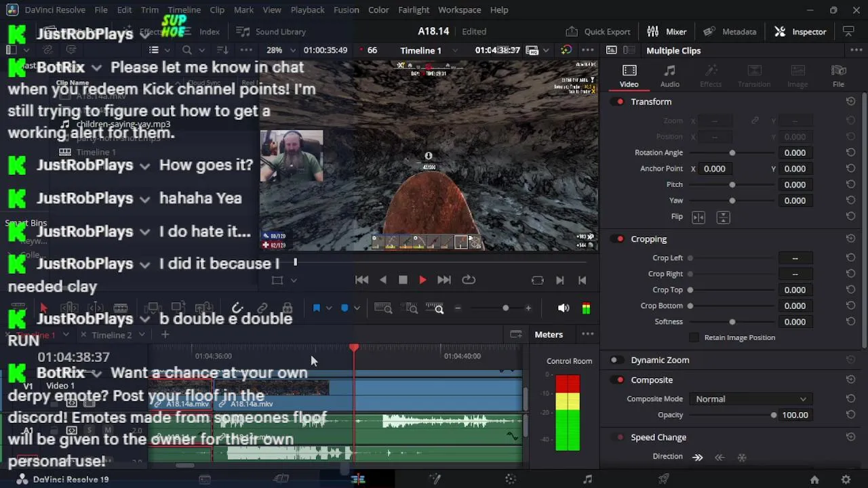
Task: Select the custom timeline zoom icon
Action: point(435,308)
